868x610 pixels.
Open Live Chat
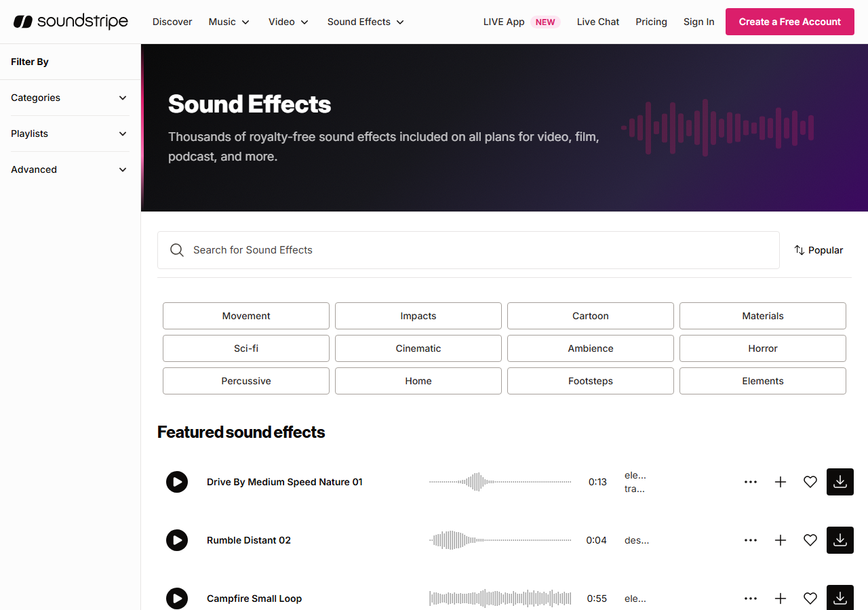598,22
